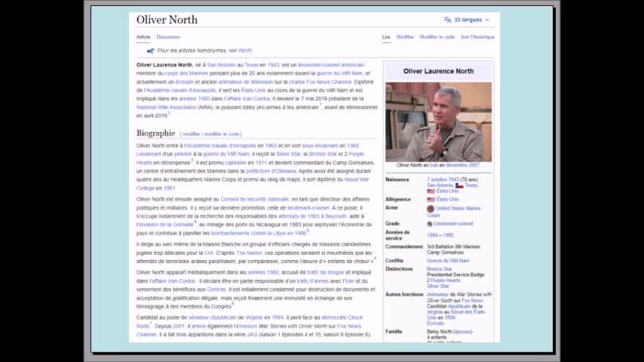Select the Lire tab
644x362 pixels.
[x=386, y=37]
